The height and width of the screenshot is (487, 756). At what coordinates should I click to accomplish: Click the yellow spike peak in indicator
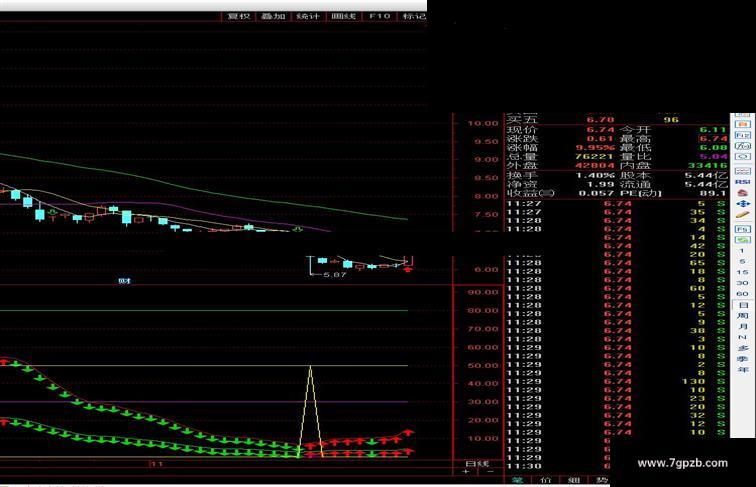coord(310,367)
